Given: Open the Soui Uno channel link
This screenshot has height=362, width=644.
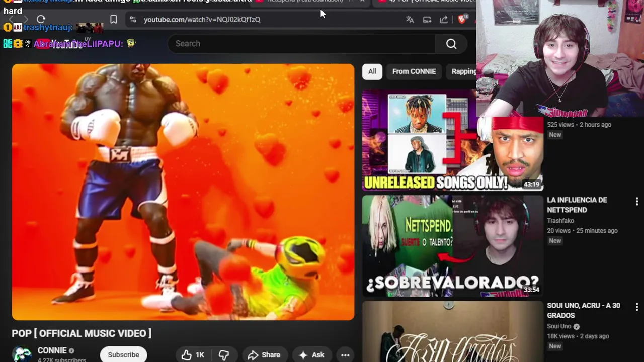Looking at the screenshot, I should click(x=558, y=326).
